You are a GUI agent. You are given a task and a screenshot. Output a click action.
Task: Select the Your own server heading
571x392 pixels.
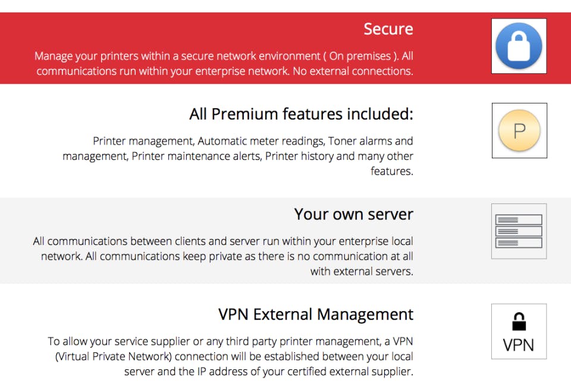[x=353, y=214]
